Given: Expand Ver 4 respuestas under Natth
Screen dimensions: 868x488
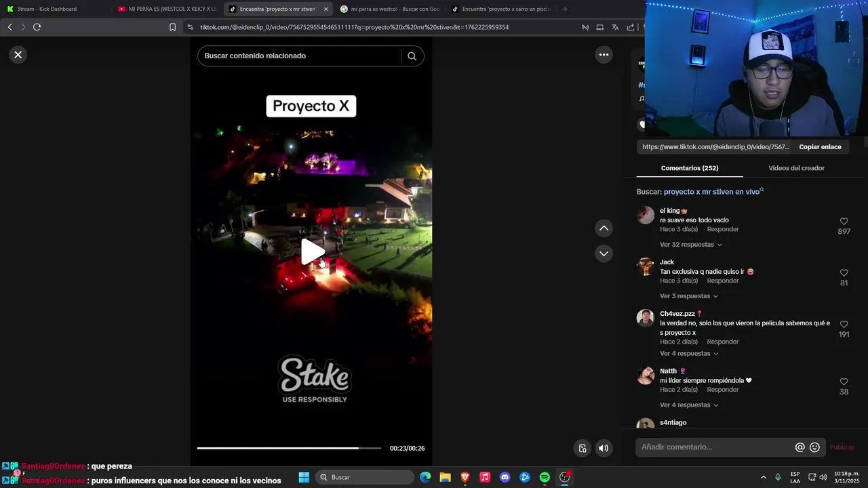Looking at the screenshot, I should (x=689, y=405).
